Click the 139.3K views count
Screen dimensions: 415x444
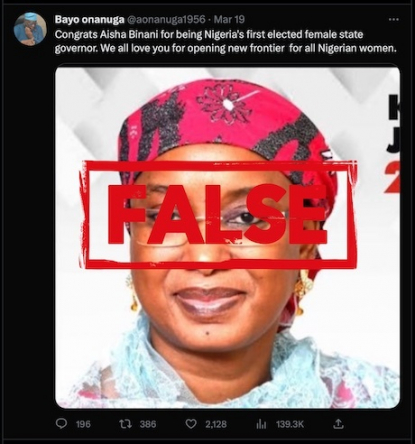[x=290, y=424]
